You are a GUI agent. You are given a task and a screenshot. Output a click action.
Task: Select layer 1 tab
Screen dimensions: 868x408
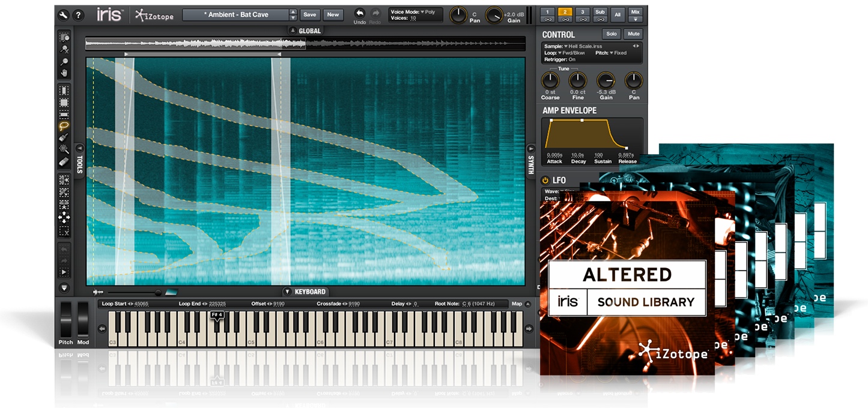[x=548, y=12]
